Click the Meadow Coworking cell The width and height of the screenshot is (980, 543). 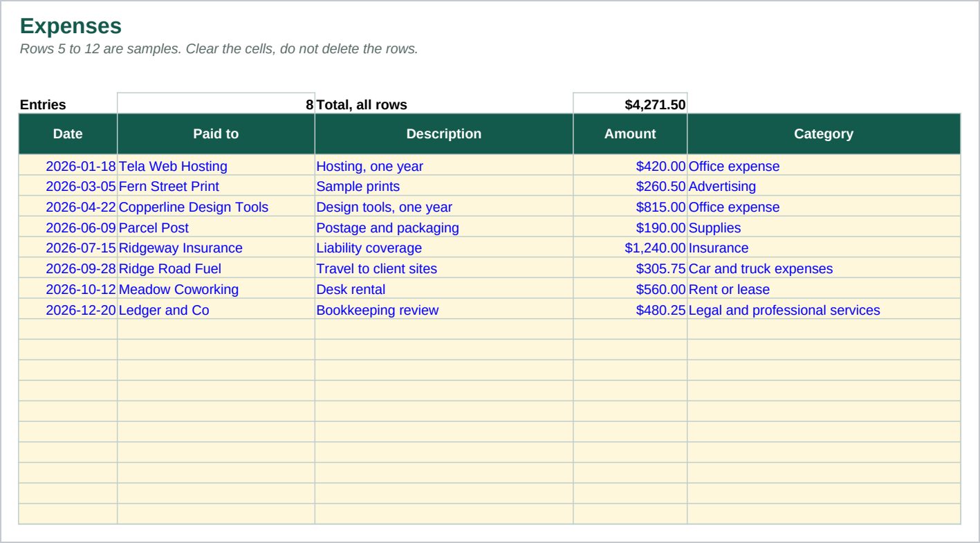tap(216, 289)
